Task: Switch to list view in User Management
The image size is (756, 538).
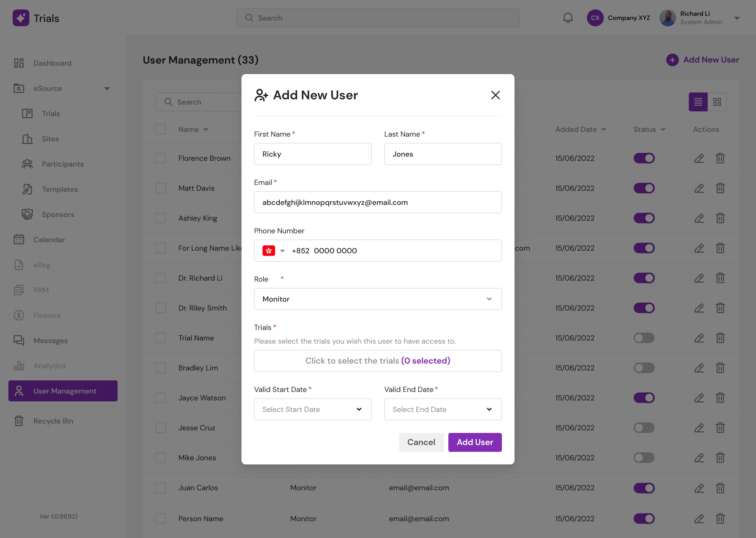Action: click(x=698, y=102)
